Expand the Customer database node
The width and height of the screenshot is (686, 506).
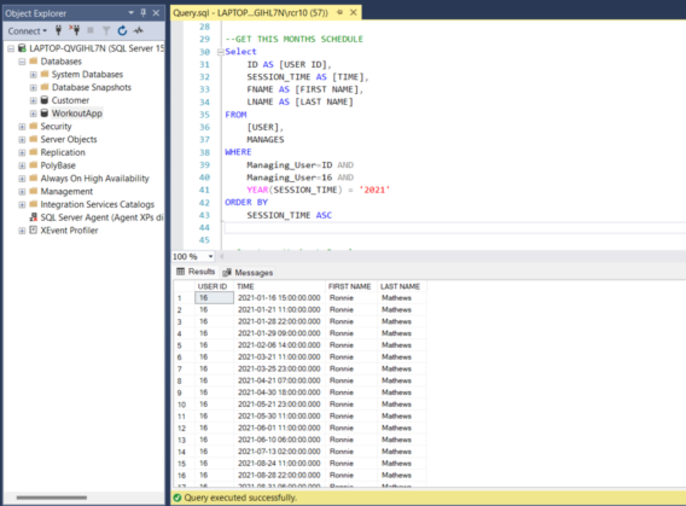[33, 101]
